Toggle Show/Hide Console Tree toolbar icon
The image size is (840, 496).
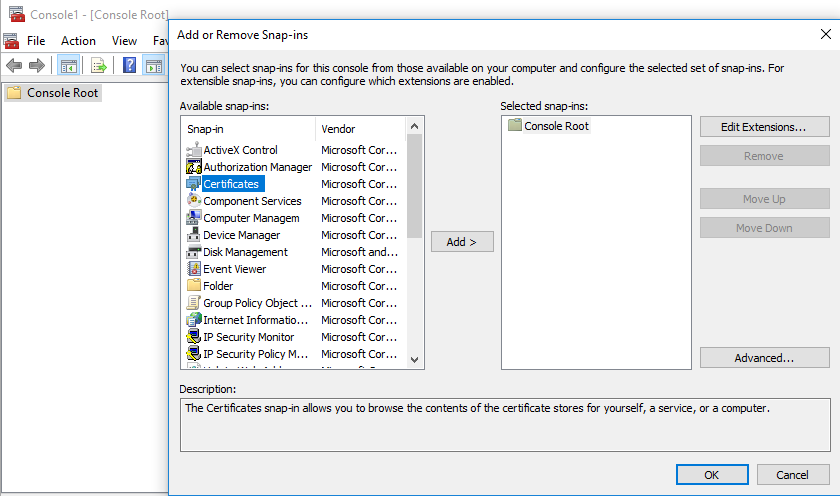coord(69,66)
